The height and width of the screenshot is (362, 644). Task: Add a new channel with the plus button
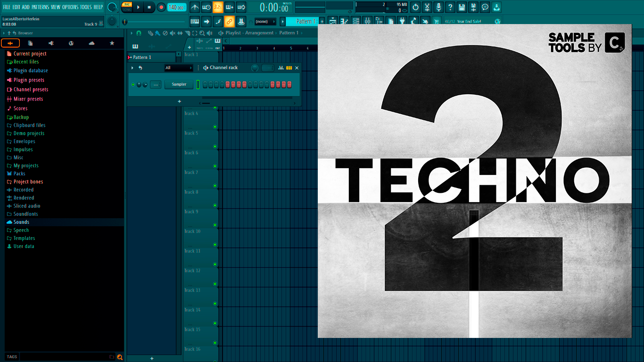pyautogui.click(x=179, y=101)
